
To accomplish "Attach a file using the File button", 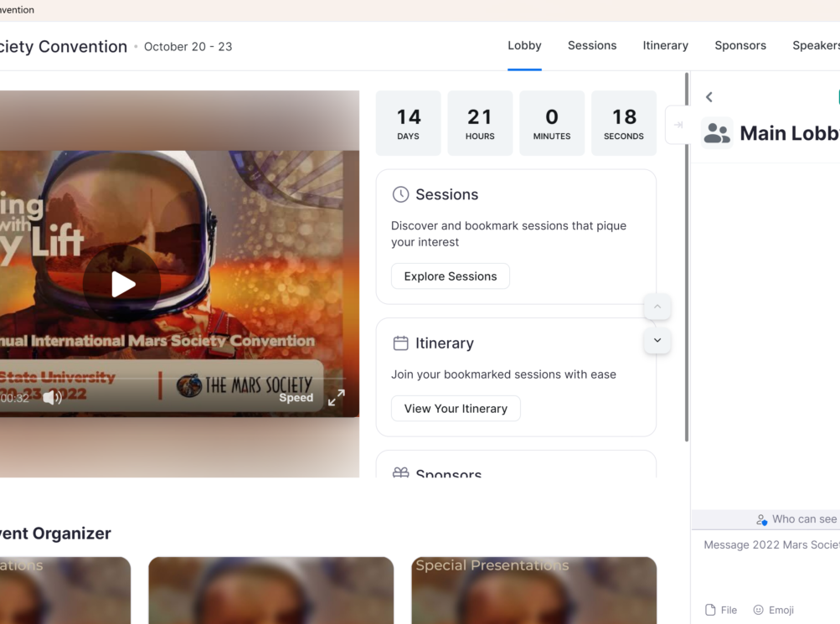I will tap(721, 610).
